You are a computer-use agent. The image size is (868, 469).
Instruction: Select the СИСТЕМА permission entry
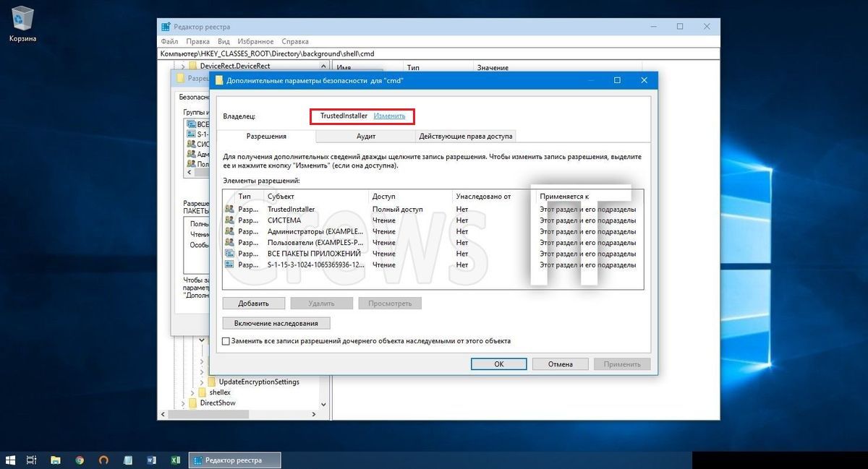(433, 220)
